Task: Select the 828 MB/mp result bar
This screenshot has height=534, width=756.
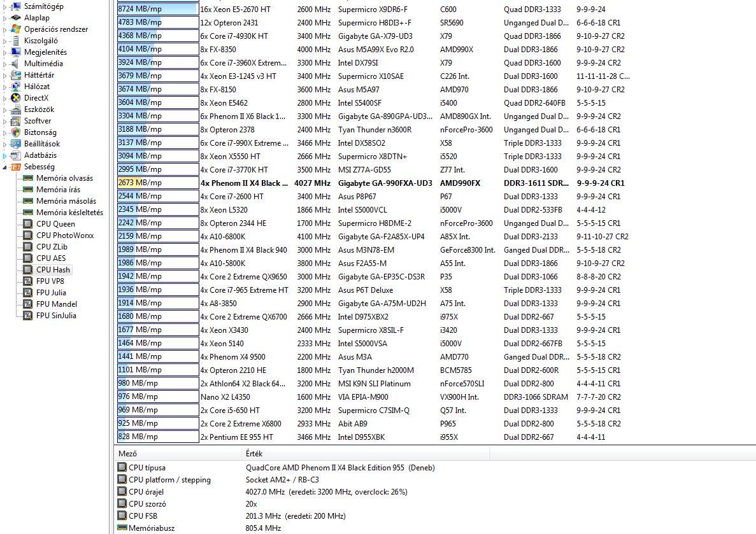Action: point(158,437)
